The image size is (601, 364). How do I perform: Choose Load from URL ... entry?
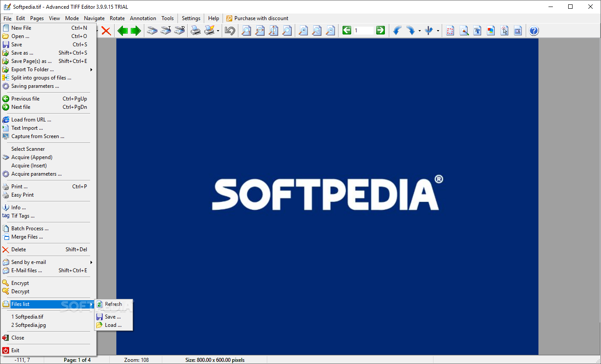(x=49, y=120)
